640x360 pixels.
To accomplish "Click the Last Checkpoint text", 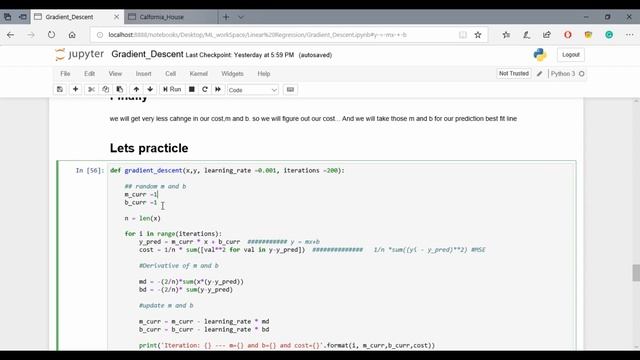I will point(240,55).
